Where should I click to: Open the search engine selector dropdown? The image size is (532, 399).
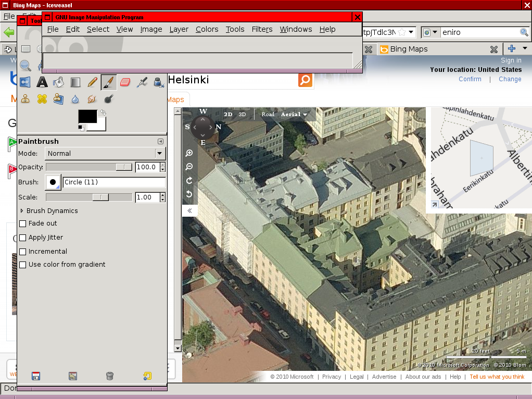point(430,32)
